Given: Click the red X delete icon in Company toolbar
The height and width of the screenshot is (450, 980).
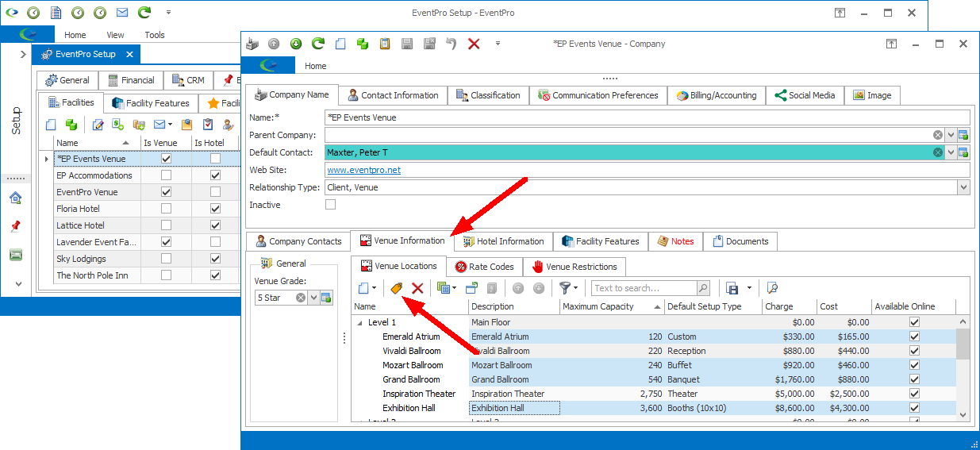Looking at the screenshot, I should pyautogui.click(x=474, y=44).
